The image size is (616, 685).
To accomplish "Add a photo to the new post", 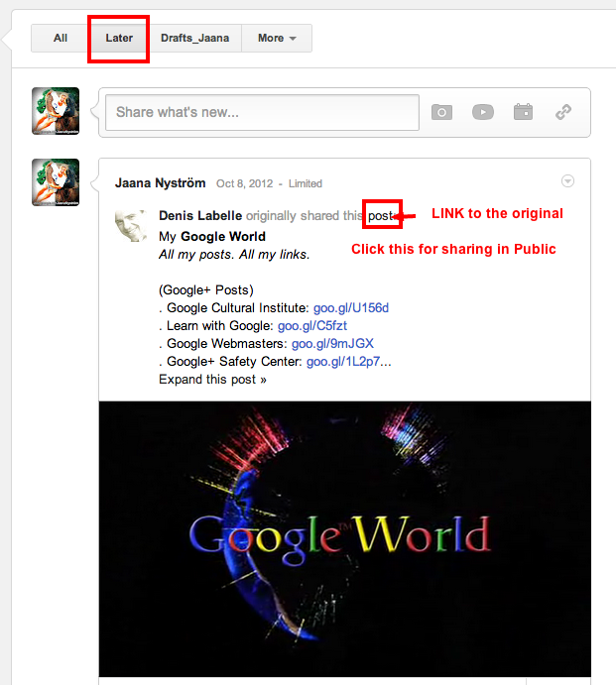I will pos(441,112).
